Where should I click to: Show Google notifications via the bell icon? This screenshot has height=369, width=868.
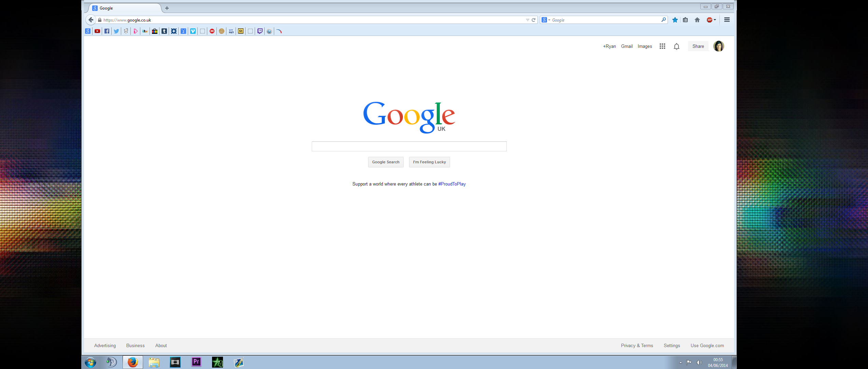pos(676,46)
